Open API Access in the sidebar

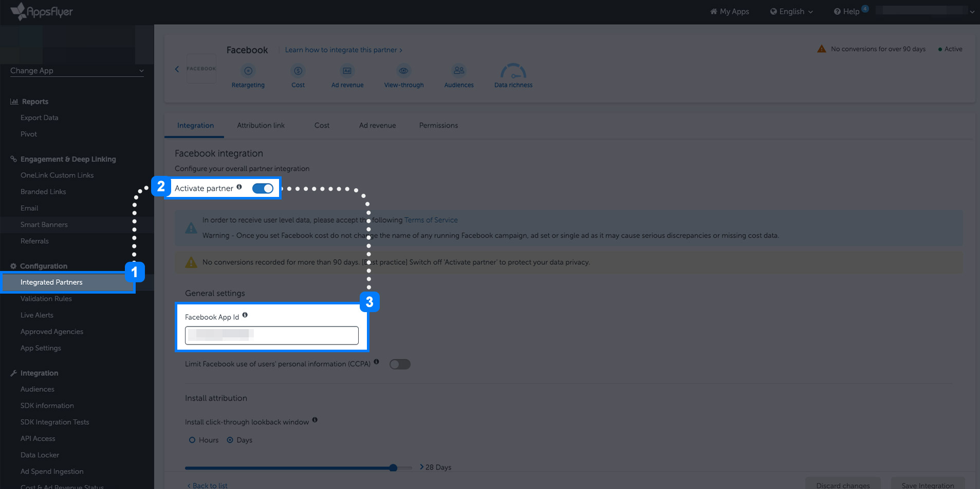tap(38, 439)
